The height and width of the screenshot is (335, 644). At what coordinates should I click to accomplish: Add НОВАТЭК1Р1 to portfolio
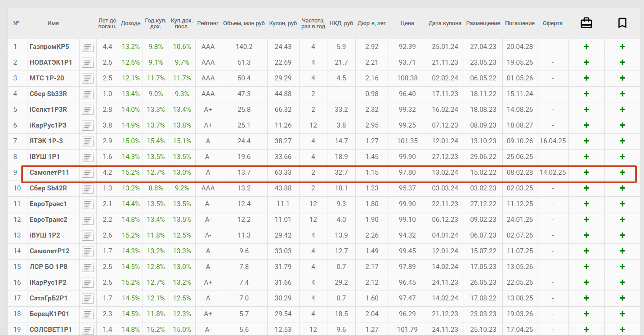586,62
